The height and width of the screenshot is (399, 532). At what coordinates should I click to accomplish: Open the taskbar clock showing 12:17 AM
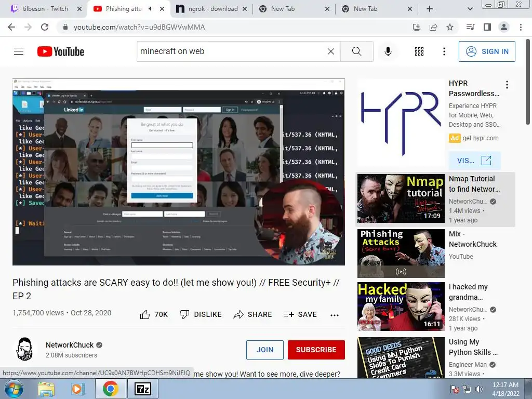[506, 389]
